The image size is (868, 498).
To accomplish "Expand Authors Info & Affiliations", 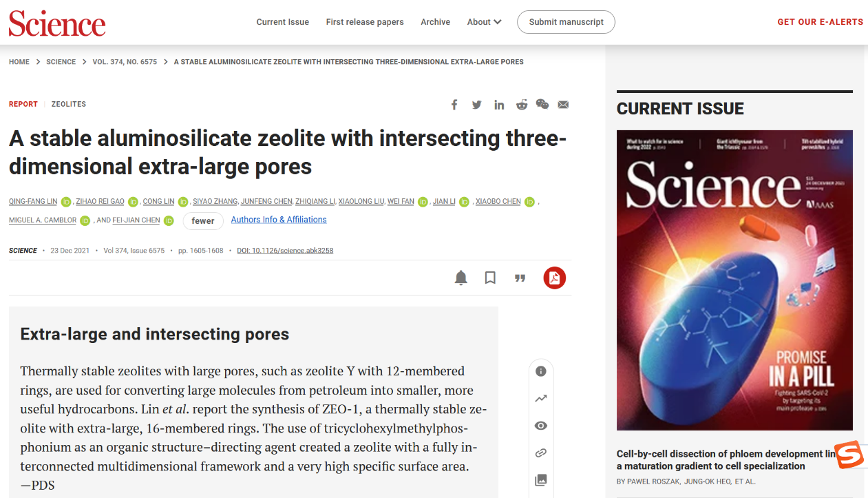I will coord(279,220).
